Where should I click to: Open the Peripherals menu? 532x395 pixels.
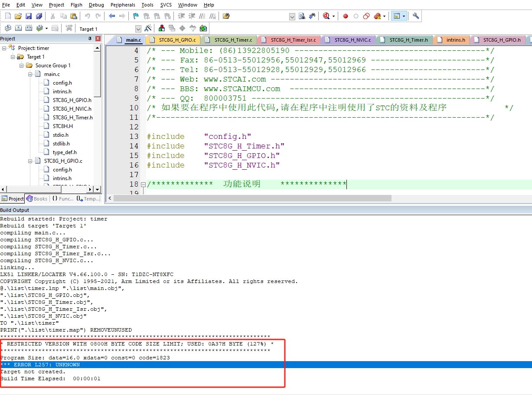pos(123,5)
